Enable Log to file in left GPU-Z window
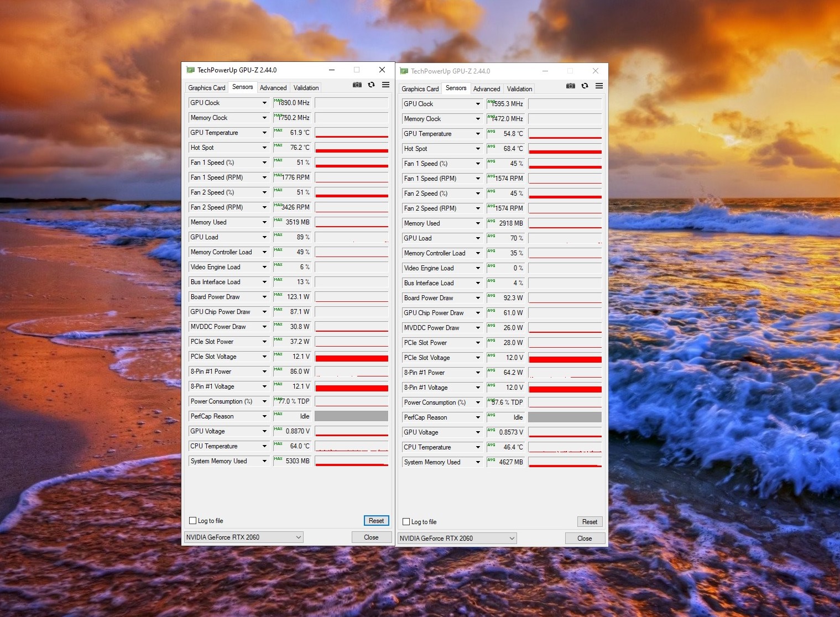This screenshot has width=840, height=617. point(193,521)
